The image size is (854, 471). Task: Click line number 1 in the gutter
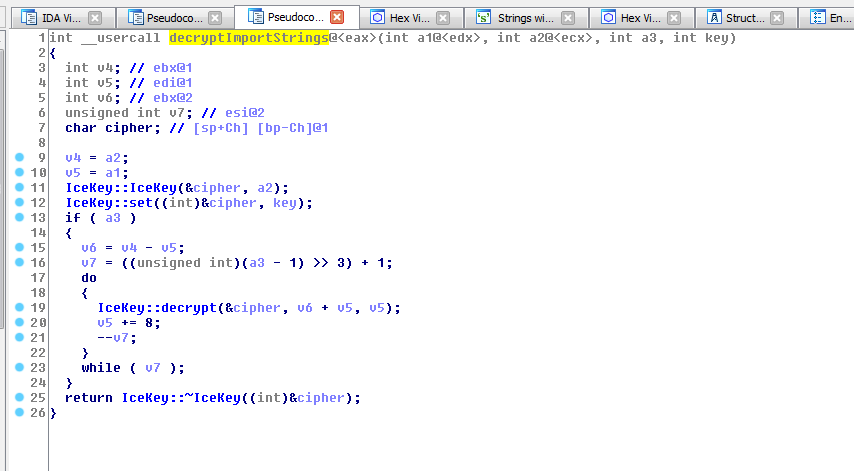[x=41, y=38]
